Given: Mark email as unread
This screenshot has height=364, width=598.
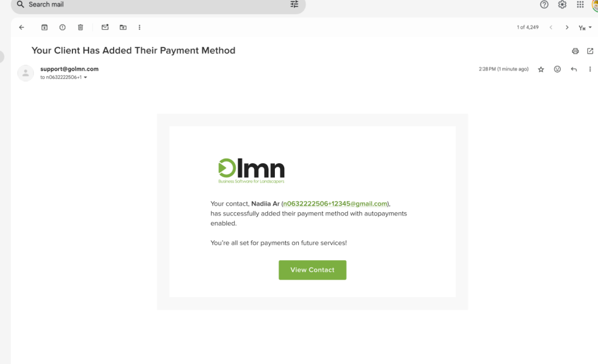Looking at the screenshot, I should click(105, 27).
